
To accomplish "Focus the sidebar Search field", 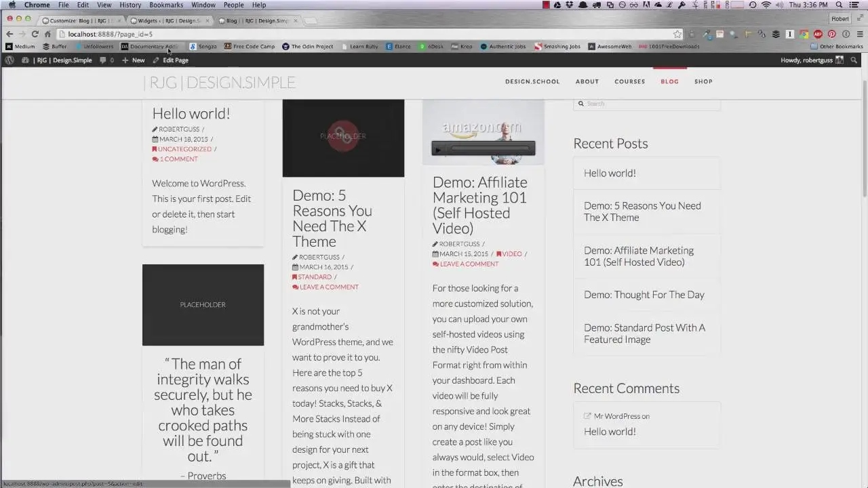I will click(647, 104).
